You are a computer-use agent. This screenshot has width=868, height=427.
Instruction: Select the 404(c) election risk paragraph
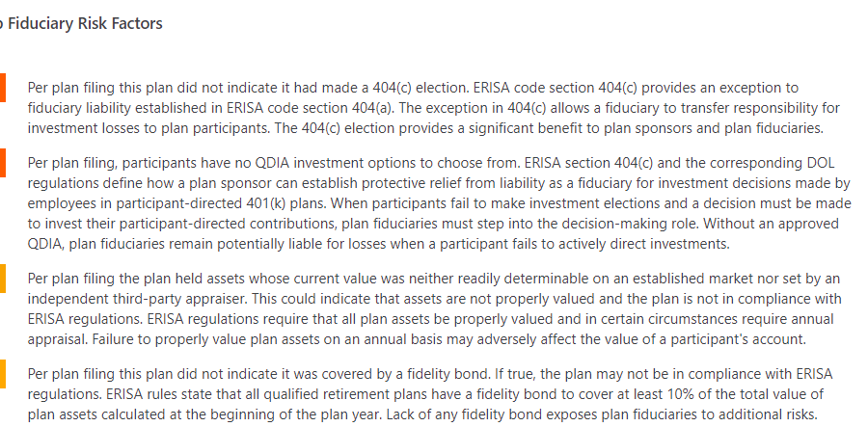point(424,107)
